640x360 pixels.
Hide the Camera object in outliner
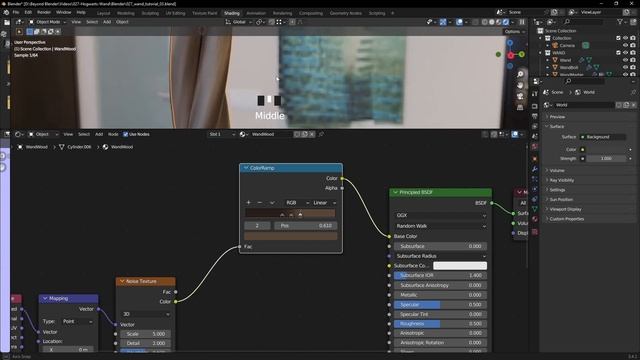[x=625, y=45]
